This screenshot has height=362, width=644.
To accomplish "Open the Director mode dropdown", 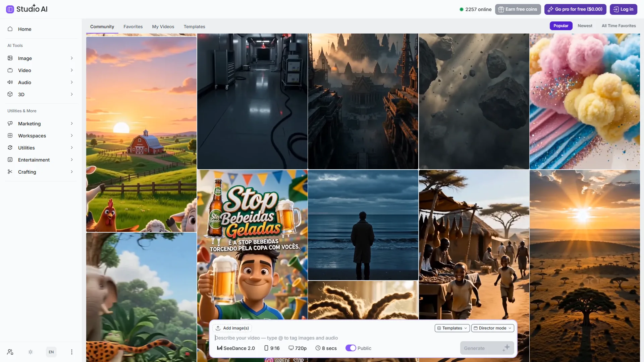I will pos(492,328).
